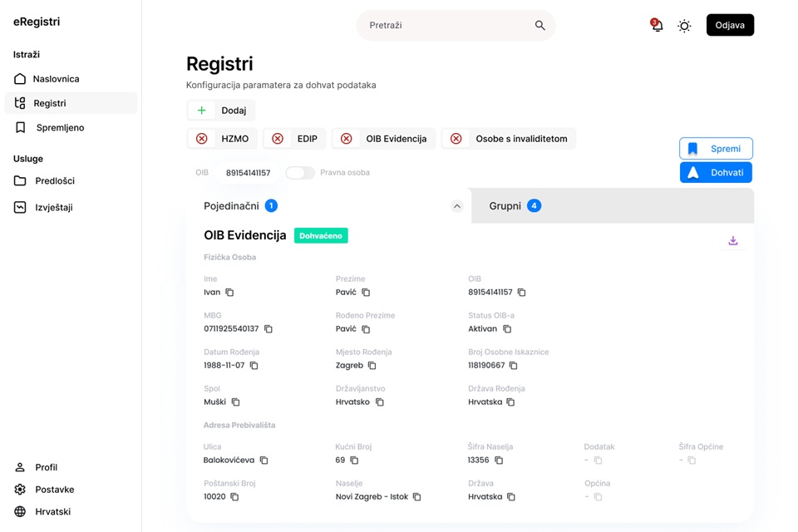Click the Spremi button

(716, 149)
